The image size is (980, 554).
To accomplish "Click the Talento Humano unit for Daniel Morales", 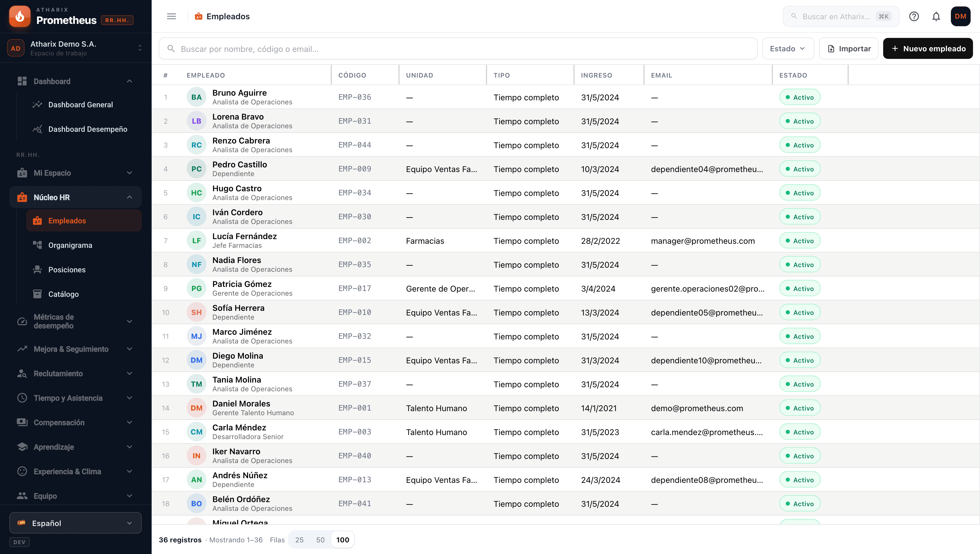I will (x=436, y=408).
